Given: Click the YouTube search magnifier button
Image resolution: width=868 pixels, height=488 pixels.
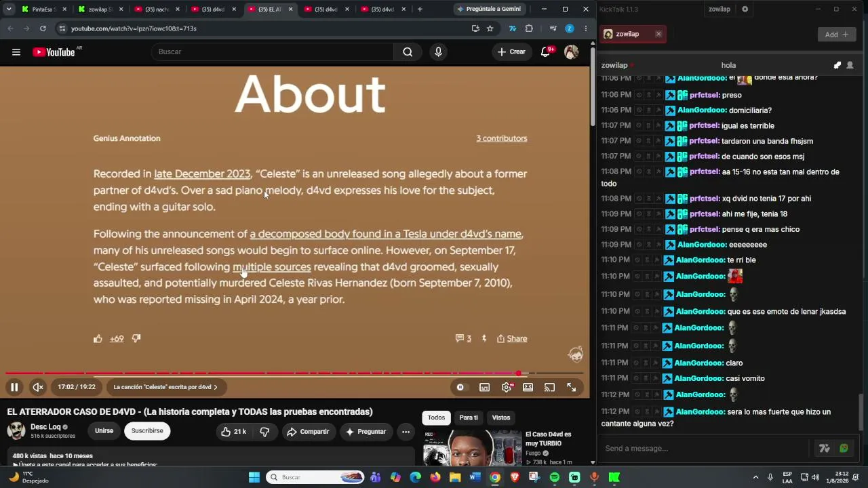Looking at the screenshot, I should 408,52.
